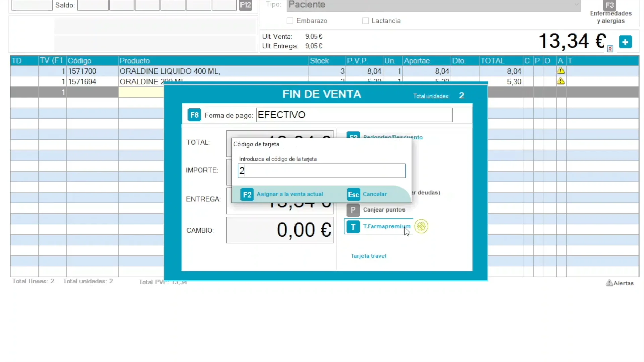Click the P Canjear puntos icon
Viewport: 644px width, 362px height.
353,210
